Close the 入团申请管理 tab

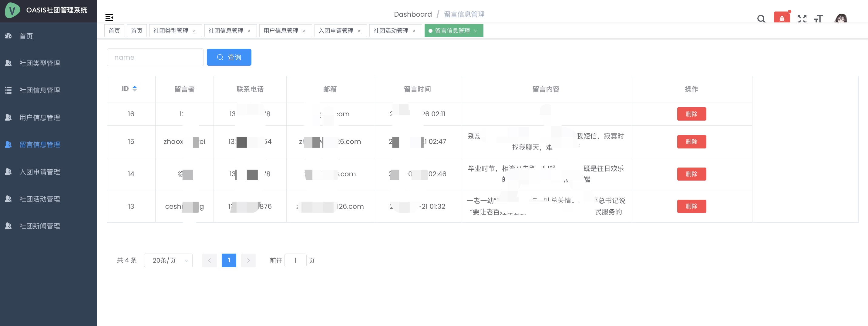click(x=359, y=31)
